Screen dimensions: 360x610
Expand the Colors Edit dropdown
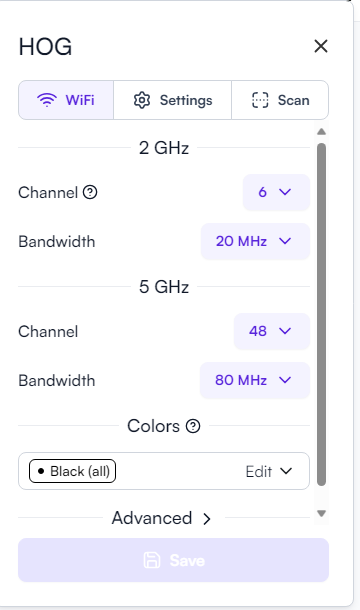coord(269,472)
